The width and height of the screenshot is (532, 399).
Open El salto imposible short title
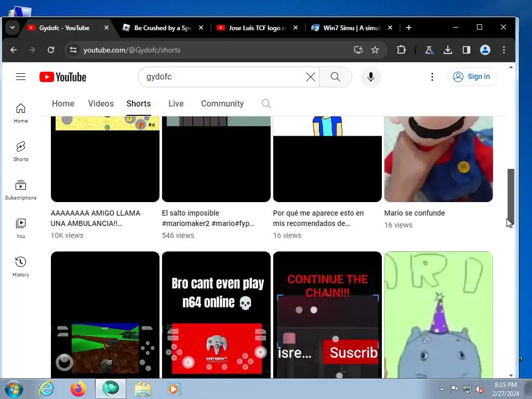click(208, 218)
